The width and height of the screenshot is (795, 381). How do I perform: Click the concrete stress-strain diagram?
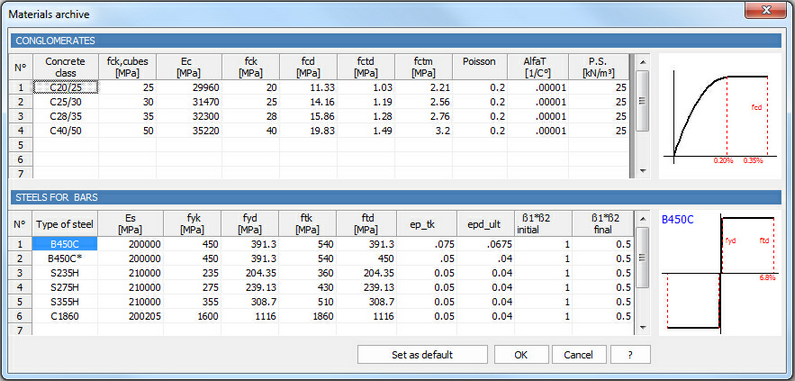coord(719,116)
